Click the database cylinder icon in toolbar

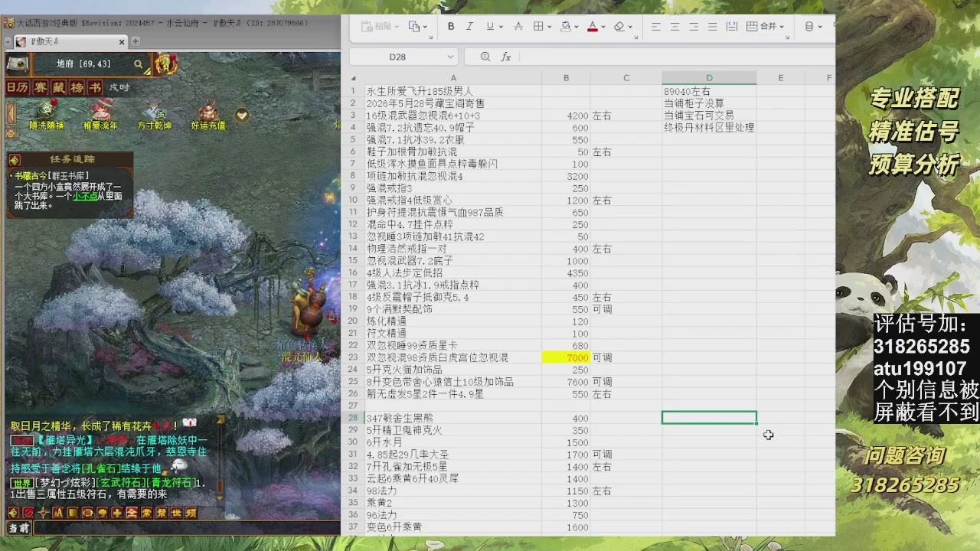tap(809, 26)
